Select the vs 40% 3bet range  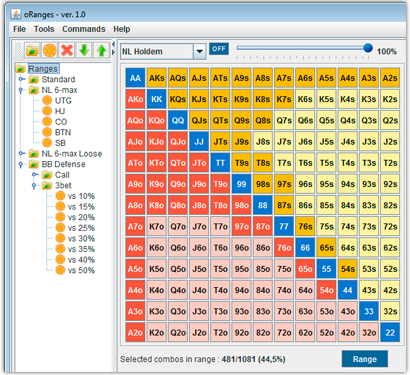click(x=81, y=260)
